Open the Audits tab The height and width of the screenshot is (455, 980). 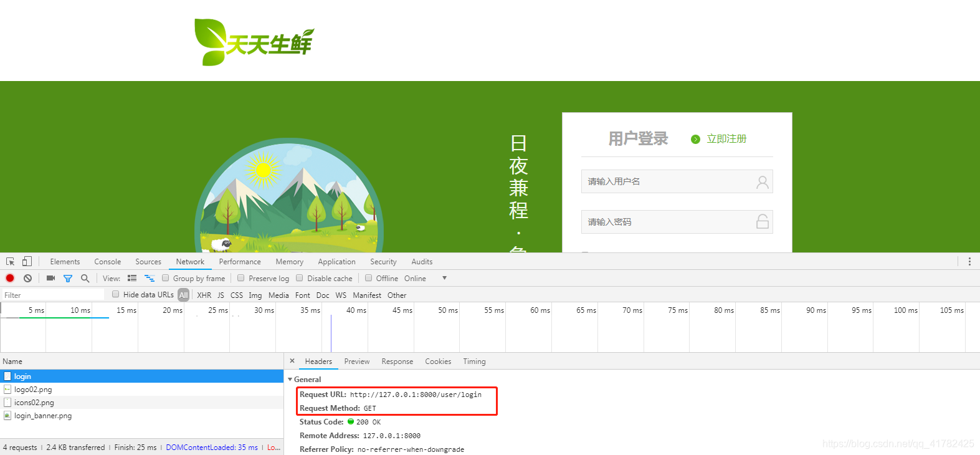(x=422, y=262)
